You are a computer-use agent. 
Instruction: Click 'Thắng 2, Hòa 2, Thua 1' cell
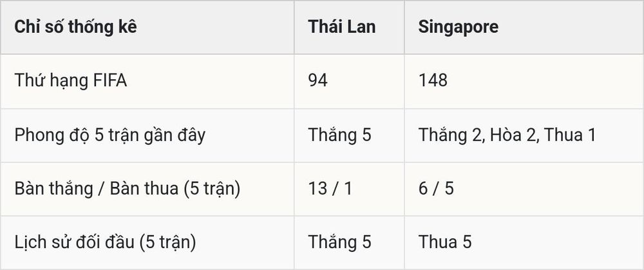(507, 135)
